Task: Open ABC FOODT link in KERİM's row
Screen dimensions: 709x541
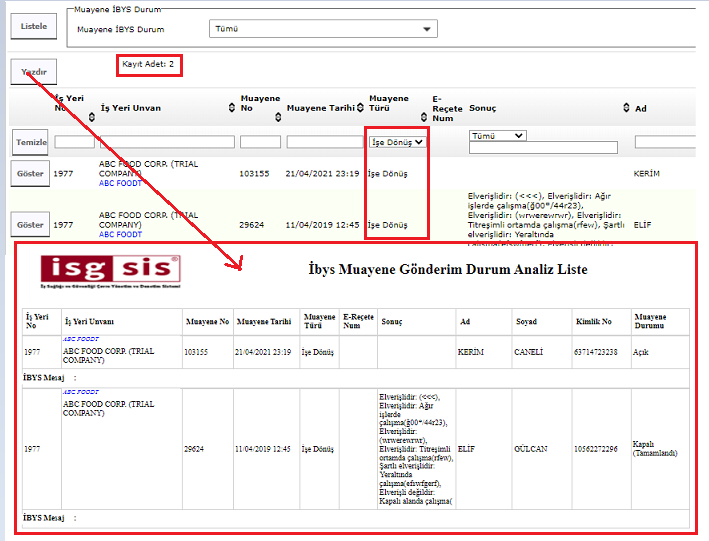Action: (x=120, y=184)
